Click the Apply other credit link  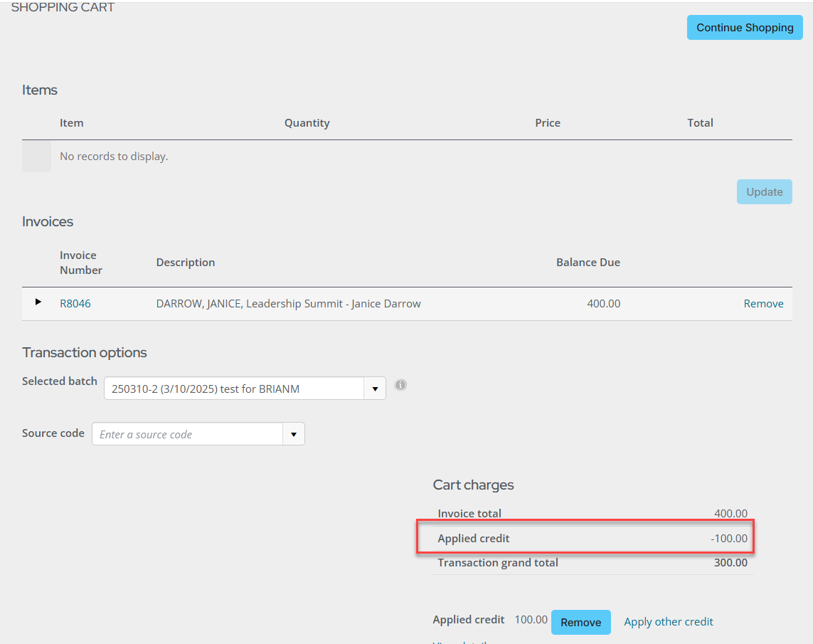(x=668, y=622)
